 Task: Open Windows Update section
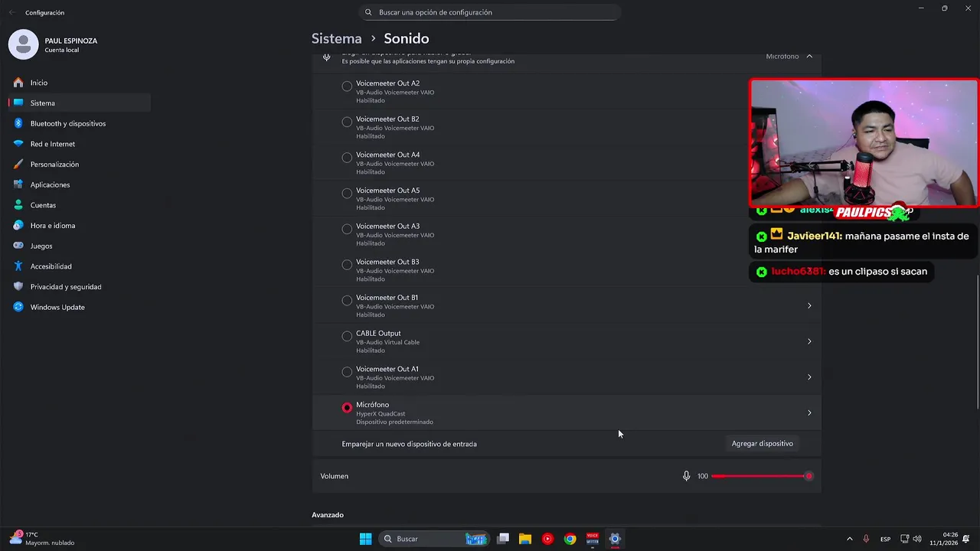click(x=80, y=307)
